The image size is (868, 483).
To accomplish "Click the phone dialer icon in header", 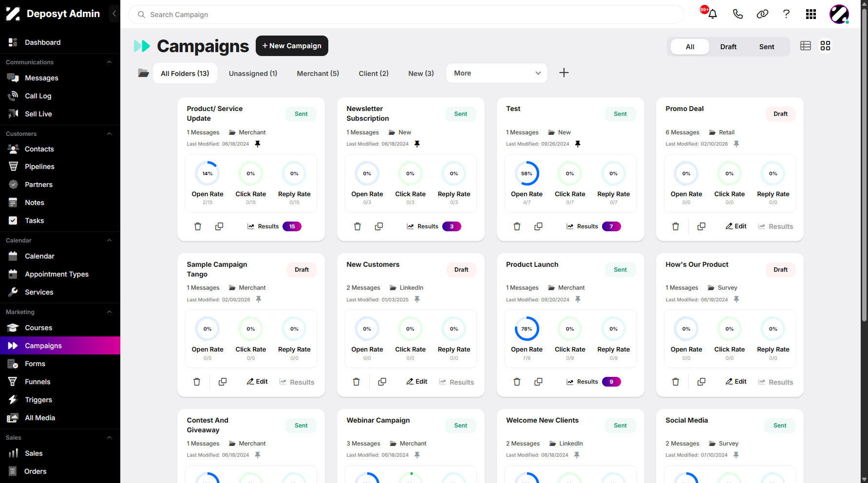I will click(737, 14).
